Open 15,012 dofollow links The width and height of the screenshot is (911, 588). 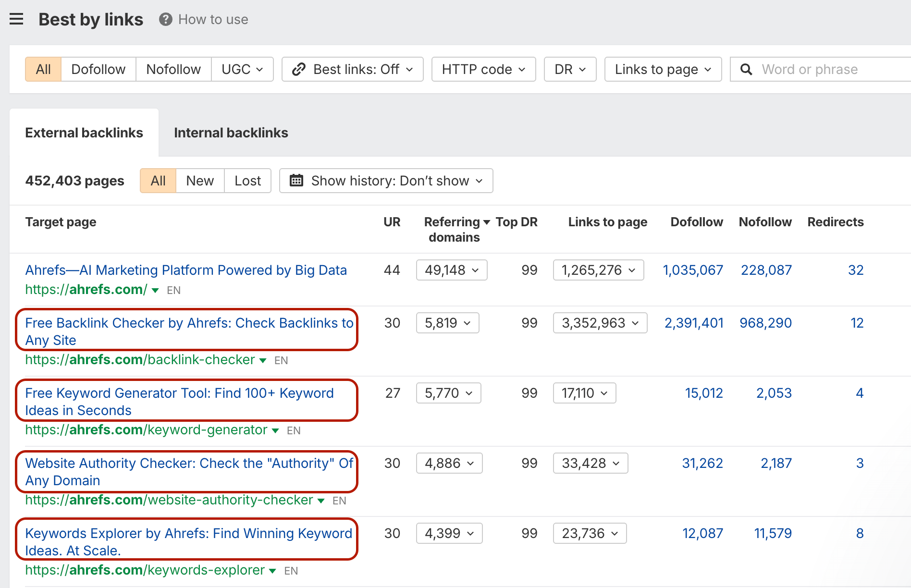pos(704,393)
